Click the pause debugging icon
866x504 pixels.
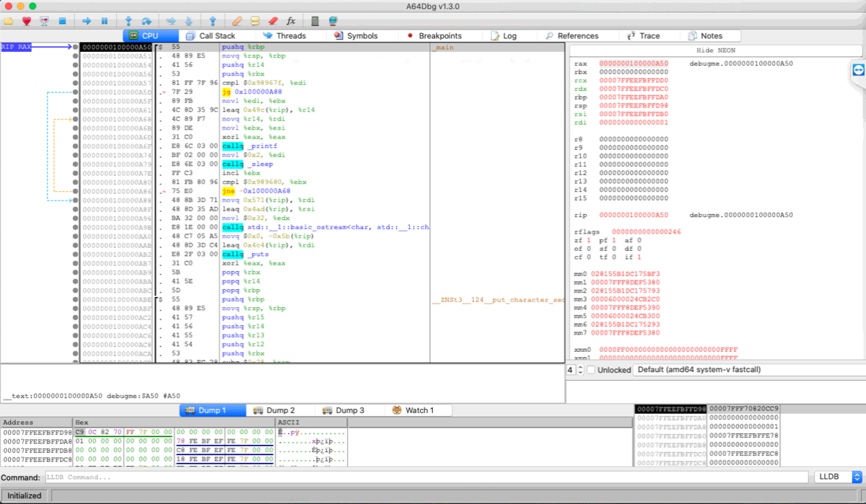click(x=105, y=21)
